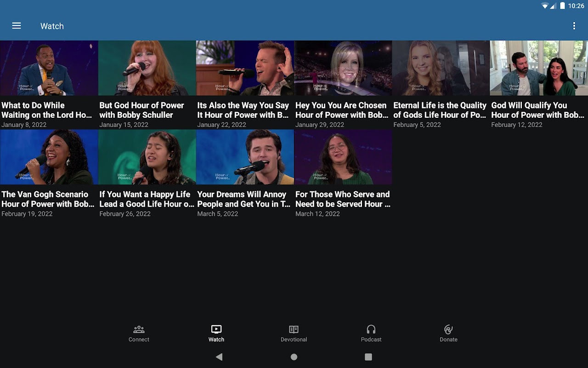The image size is (588, 368).
Task: Select 'Hey You You Are Chosen' title
Action: [342, 110]
